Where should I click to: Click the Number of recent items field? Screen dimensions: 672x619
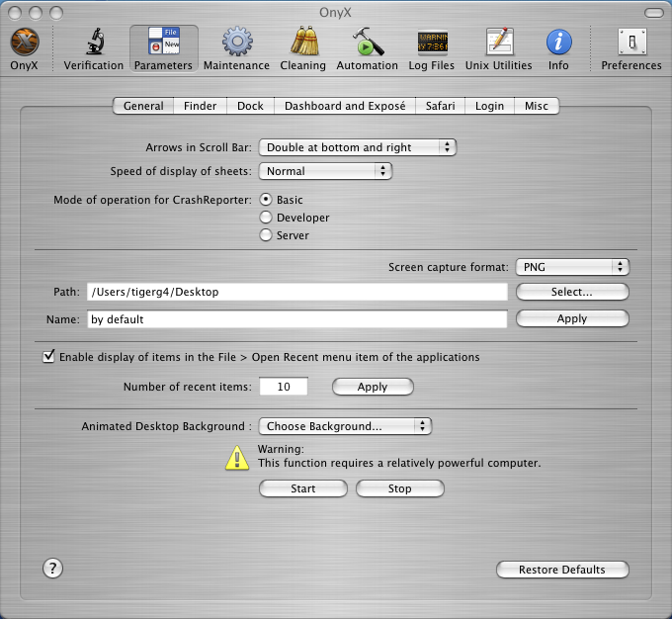tap(284, 387)
